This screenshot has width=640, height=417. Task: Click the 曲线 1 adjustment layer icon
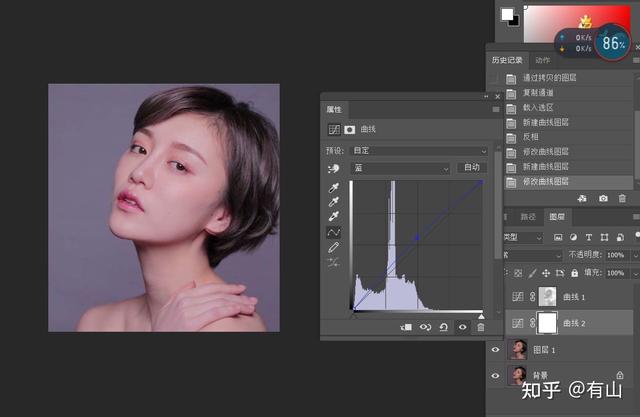click(518, 297)
